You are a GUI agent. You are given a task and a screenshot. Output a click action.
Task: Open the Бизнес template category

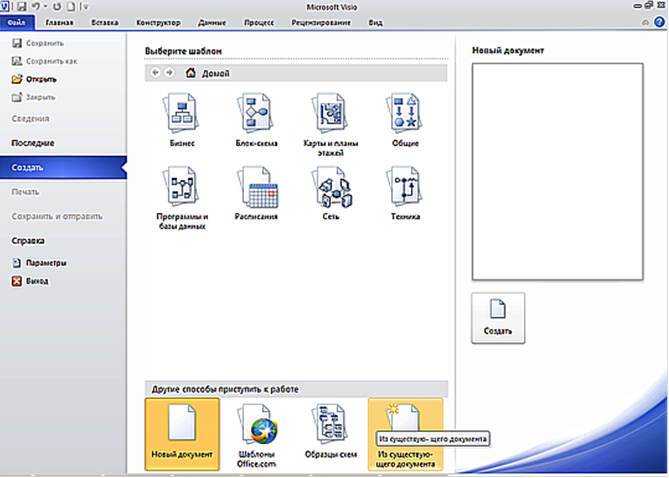tap(182, 120)
